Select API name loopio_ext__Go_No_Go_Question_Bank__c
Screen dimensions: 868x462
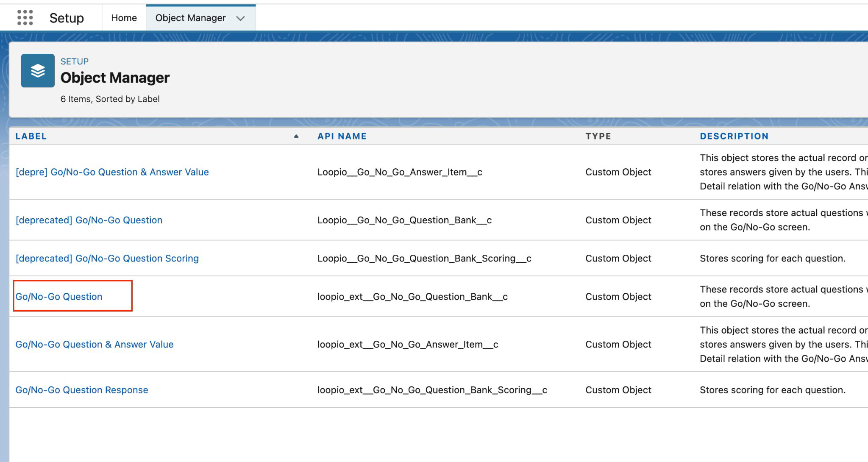pos(412,296)
